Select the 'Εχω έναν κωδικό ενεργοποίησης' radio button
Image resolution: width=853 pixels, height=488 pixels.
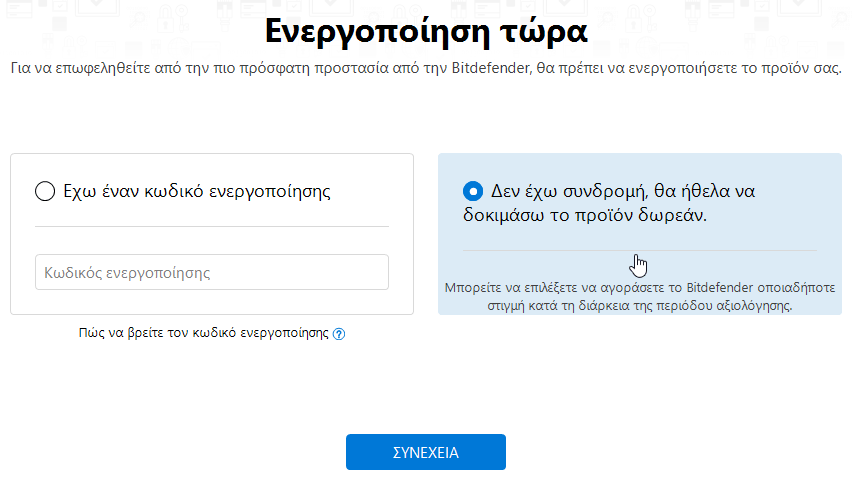[x=45, y=192]
